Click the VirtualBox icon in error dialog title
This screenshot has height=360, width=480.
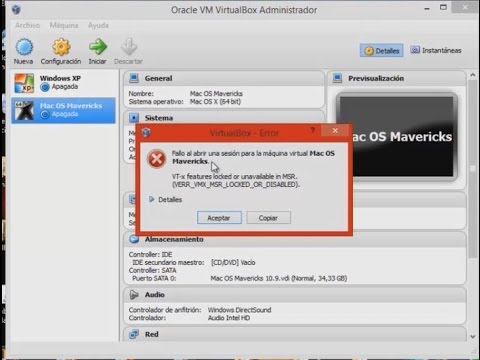pyautogui.click(x=146, y=132)
